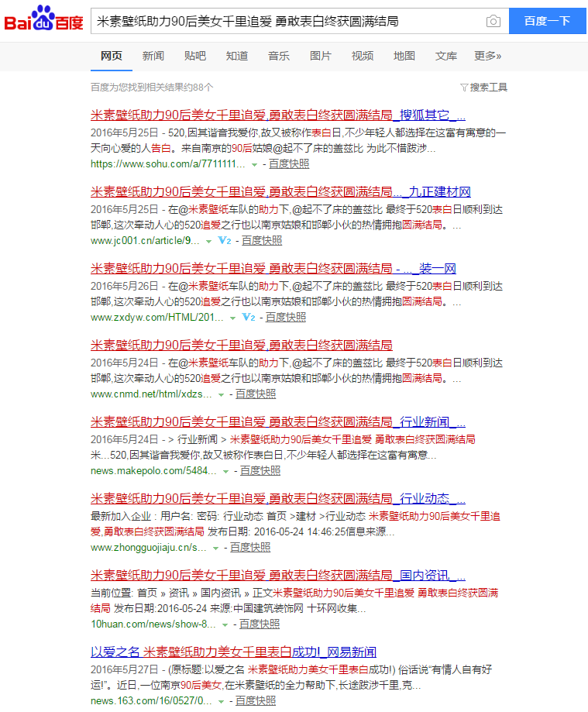Screen dimensions: 588x712
Task: Switch to the 视频 tab
Action: 363,56
